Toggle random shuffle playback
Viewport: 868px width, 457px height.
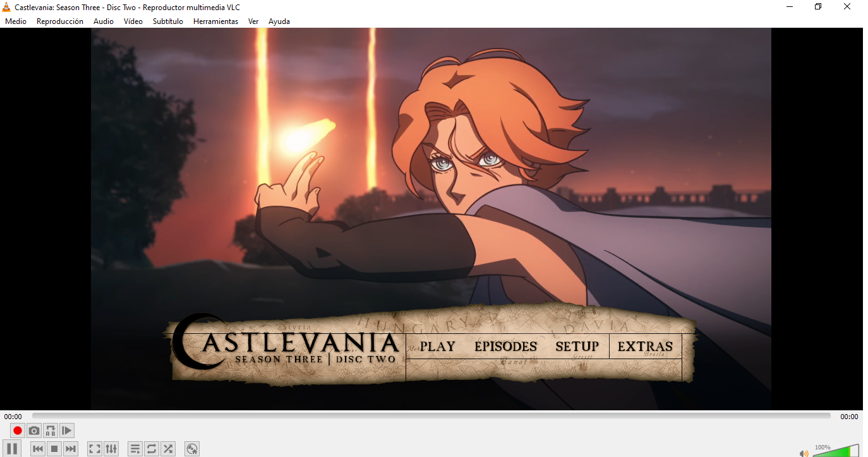(x=168, y=449)
